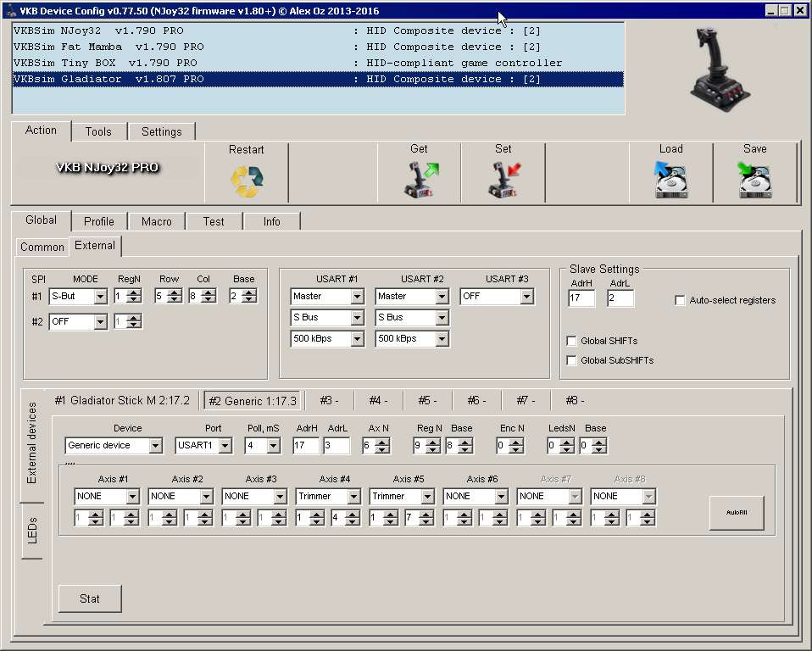Adjust SPI #1 Base stepper
This screenshot has width=812, height=651.
click(249, 296)
